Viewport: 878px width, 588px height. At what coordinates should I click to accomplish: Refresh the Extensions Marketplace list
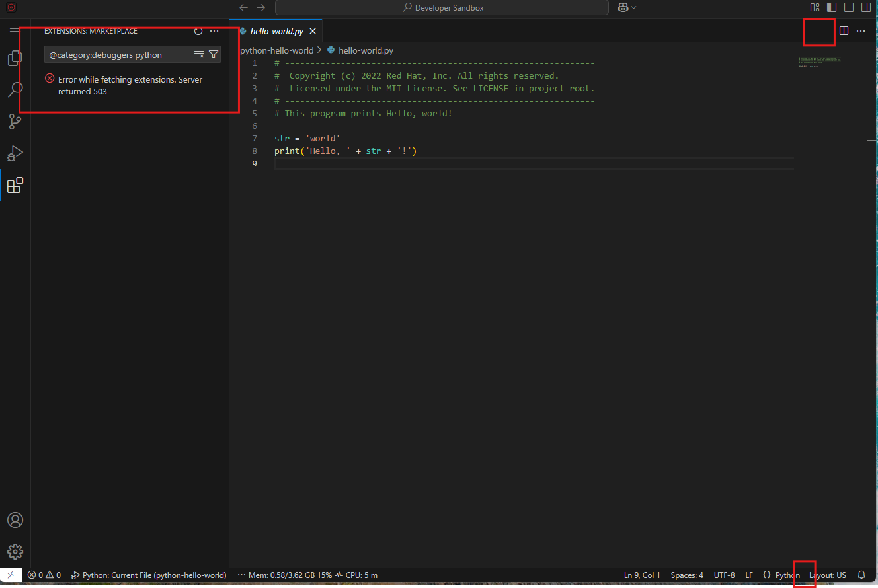point(198,31)
